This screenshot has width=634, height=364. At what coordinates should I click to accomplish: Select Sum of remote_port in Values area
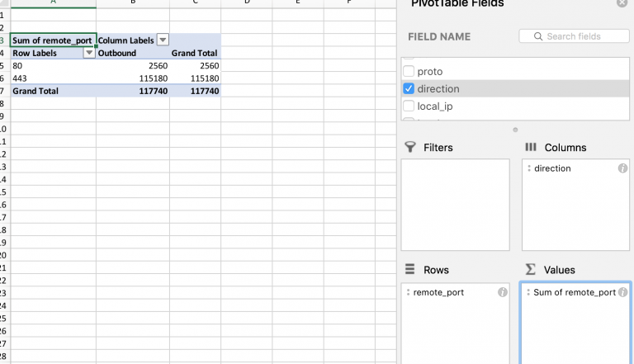[574, 292]
